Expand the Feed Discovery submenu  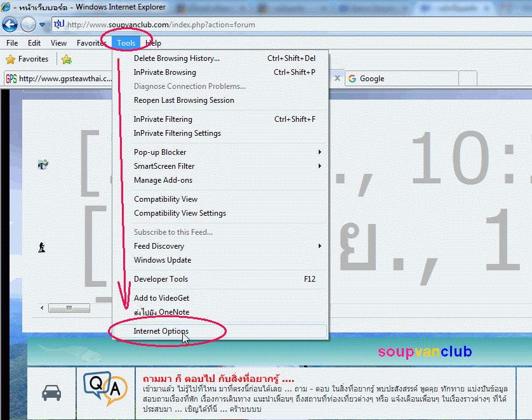[220, 246]
